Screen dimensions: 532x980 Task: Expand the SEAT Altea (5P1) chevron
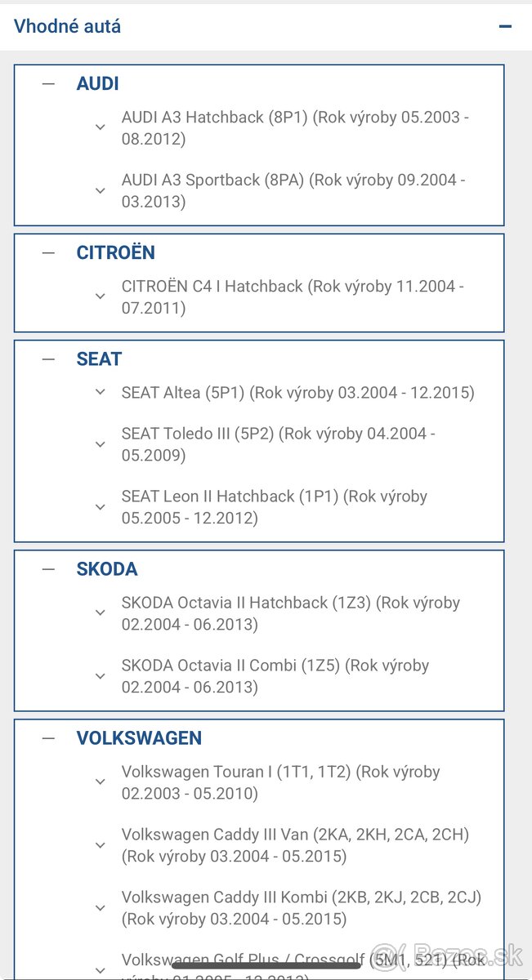pyautogui.click(x=101, y=392)
